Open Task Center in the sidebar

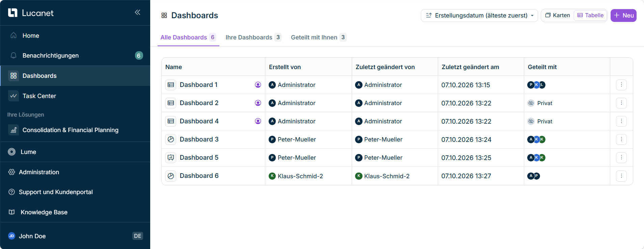[x=75, y=96]
